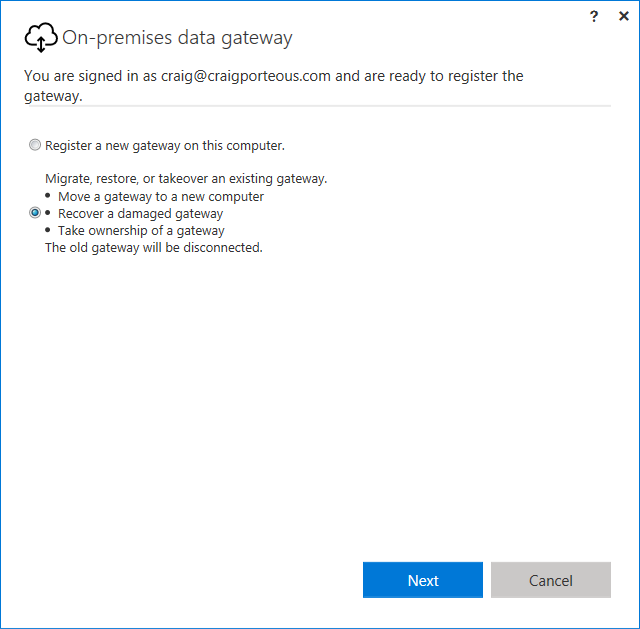Cancel the gateway registration
This screenshot has width=640, height=629.
(x=550, y=580)
